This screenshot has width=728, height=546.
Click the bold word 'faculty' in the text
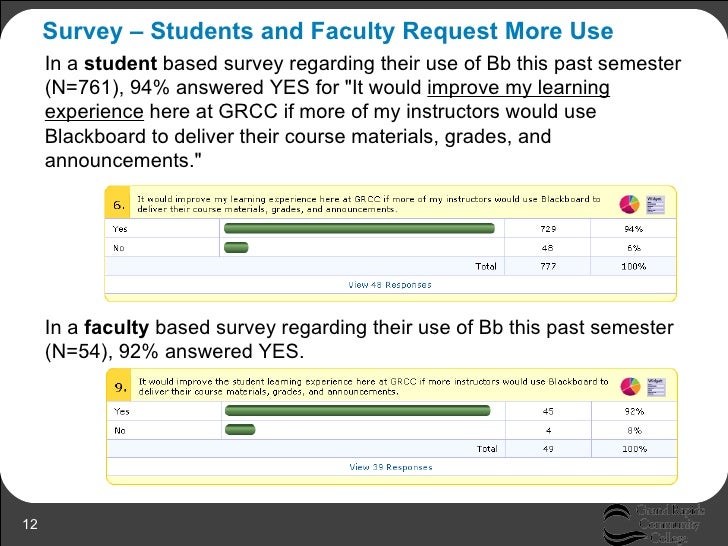point(118,328)
